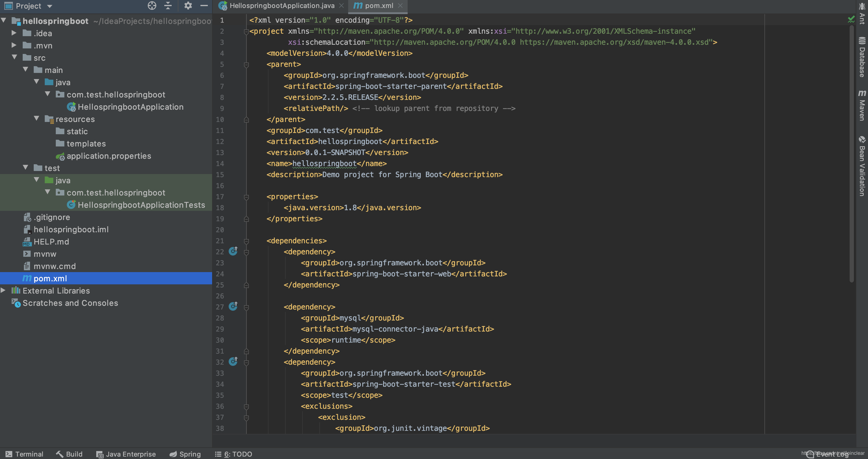Fold the exclusion block at line 37
The height and width of the screenshot is (459, 868).
[246, 418]
